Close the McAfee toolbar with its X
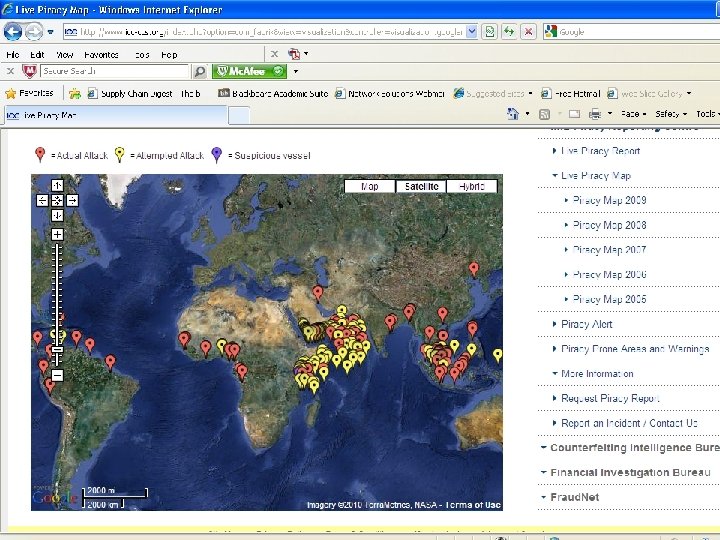The image size is (720, 540). [x=10, y=71]
